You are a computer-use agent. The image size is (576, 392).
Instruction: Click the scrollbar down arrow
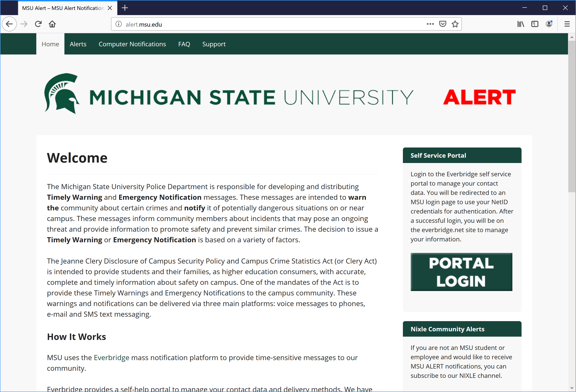pyautogui.click(x=572, y=388)
